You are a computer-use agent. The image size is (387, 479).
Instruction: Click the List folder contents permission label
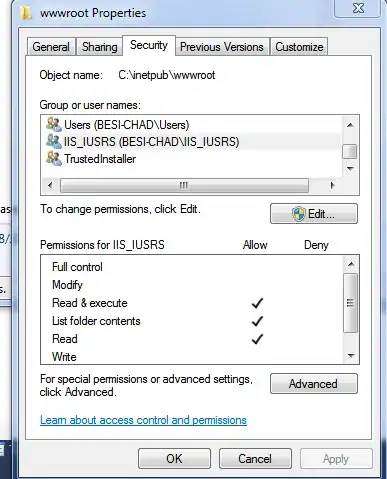pyautogui.click(x=96, y=321)
